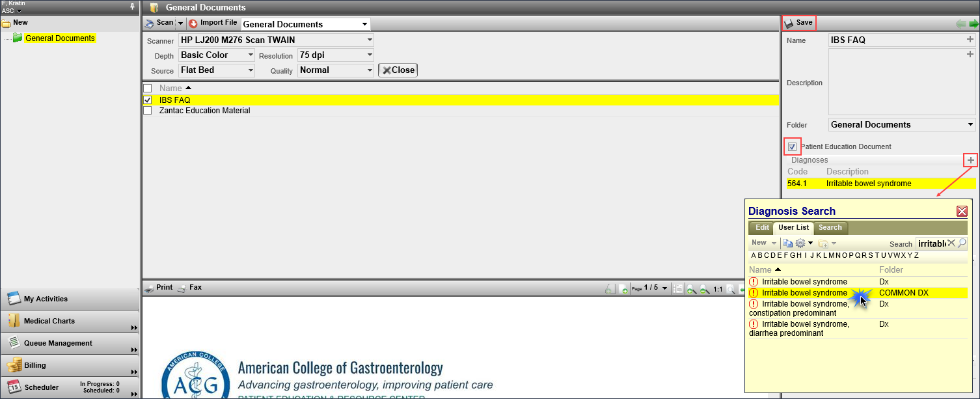Switch to the Search tab in Diagnosis Search

coord(830,228)
